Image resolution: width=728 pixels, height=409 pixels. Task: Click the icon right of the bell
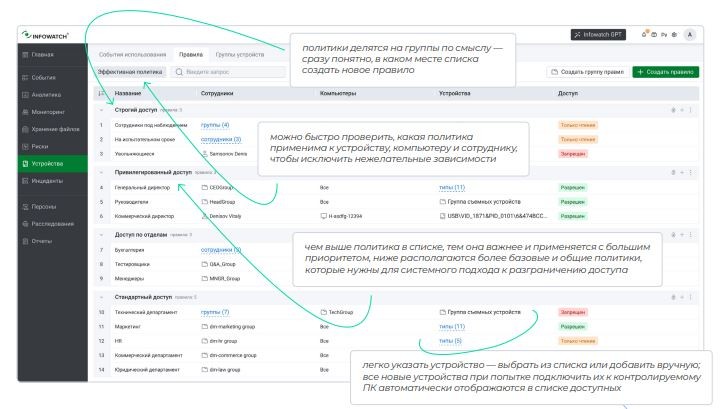pyautogui.click(x=654, y=35)
